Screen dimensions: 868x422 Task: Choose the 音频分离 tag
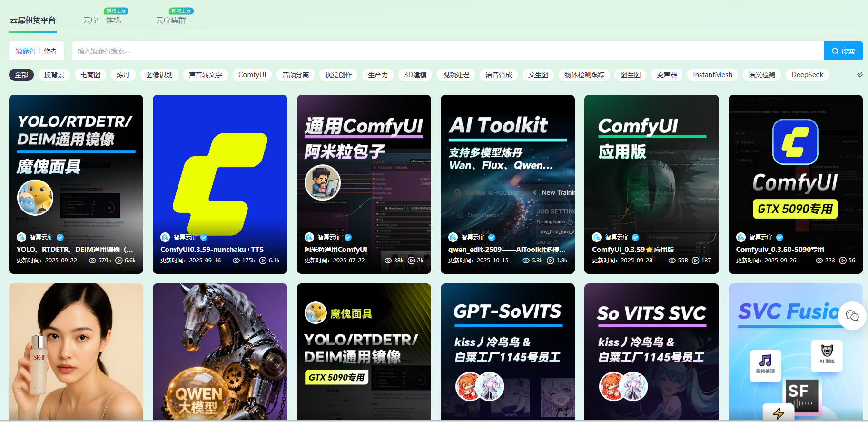point(296,75)
